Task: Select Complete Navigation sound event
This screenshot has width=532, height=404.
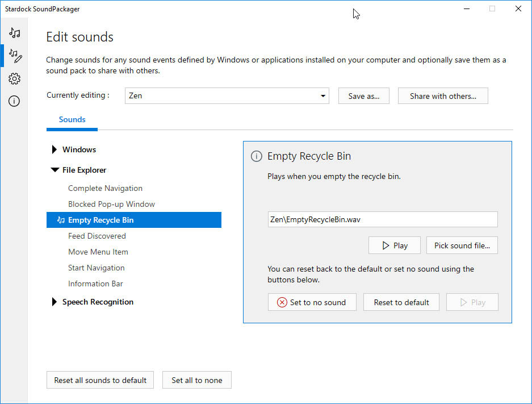Action: click(105, 188)
